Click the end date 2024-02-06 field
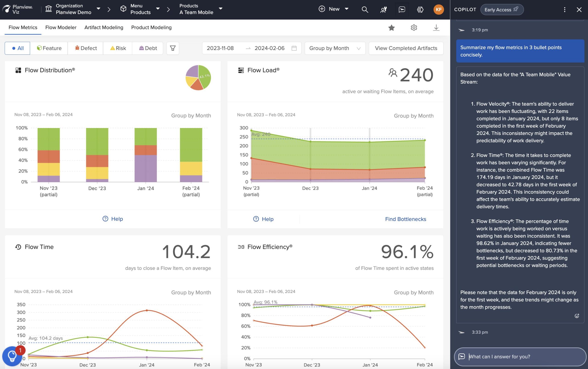 pyautogui.click(x=269, y=48)
